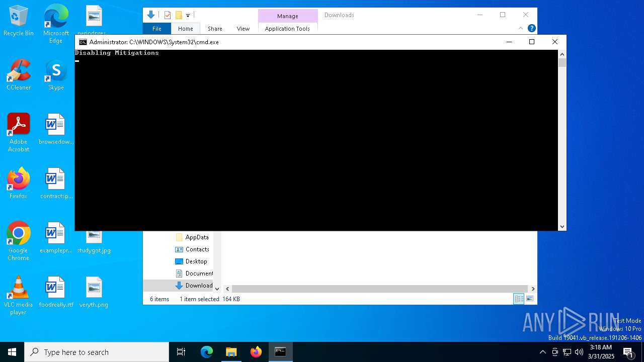Viewport: 644px width, 362px height.
Task: Select veryth.png on the desktop
Action: 94,292
